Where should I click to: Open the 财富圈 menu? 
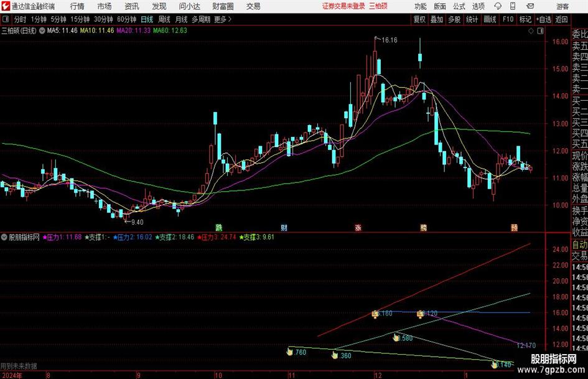(223, 6)
